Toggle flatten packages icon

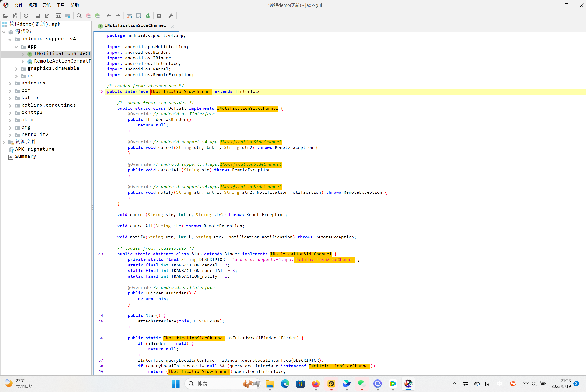click(x=67, y=16)
